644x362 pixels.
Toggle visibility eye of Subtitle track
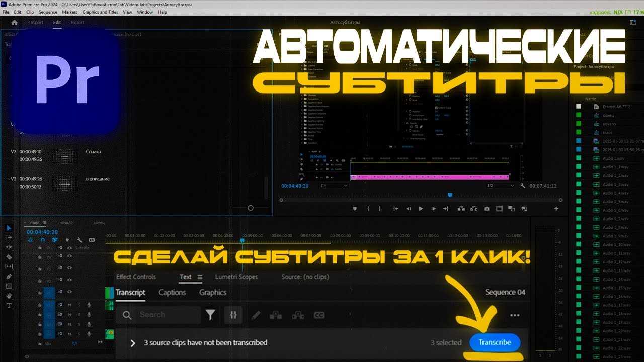click(69, 248)
